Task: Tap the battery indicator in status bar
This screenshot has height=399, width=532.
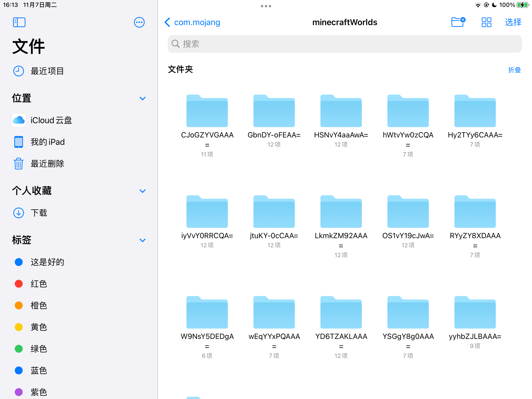Action: pyautogui.click(x=523, y=5)
